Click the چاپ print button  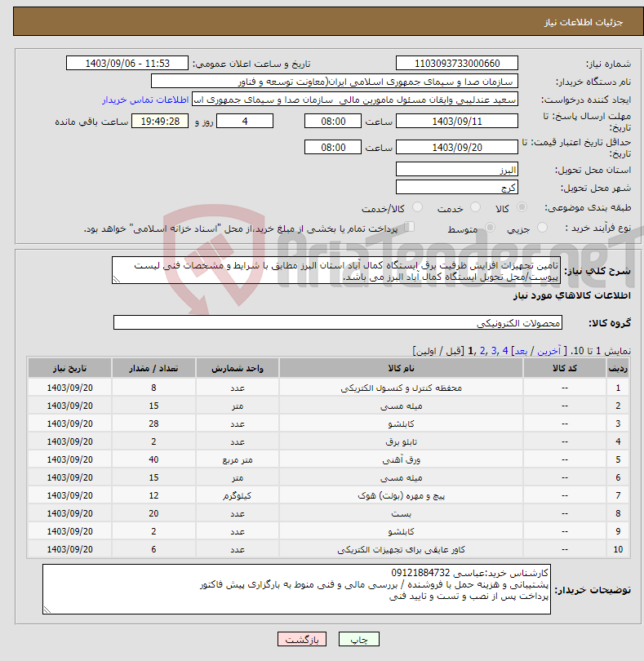click(x=359, y=639)
